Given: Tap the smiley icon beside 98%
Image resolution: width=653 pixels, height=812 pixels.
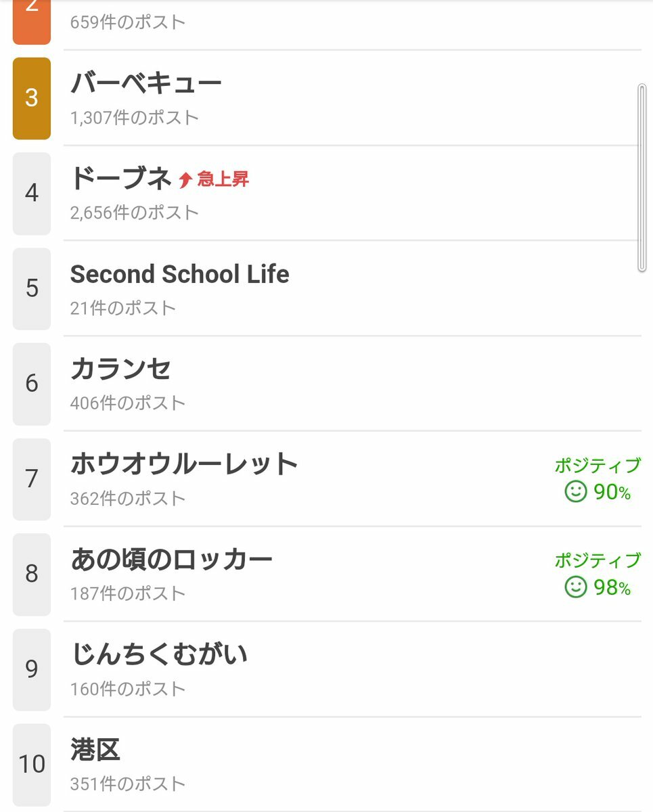Looking at the screenshot, I should 575,587.
